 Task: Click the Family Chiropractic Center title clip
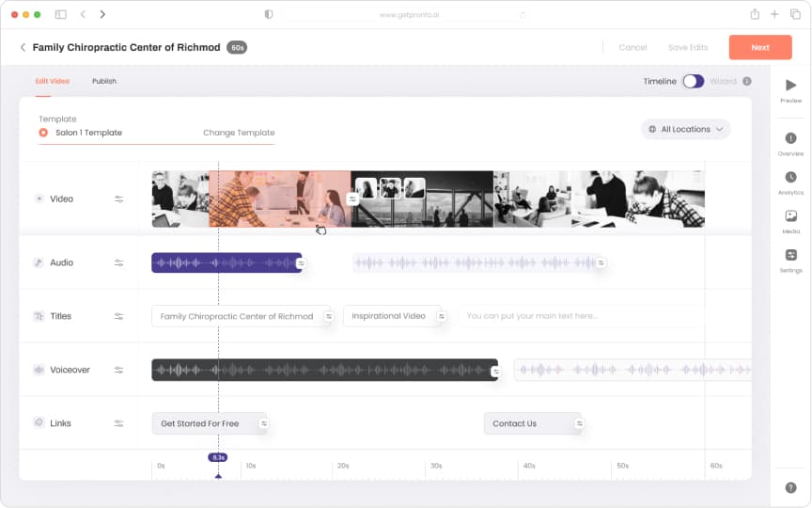(242, 316)
